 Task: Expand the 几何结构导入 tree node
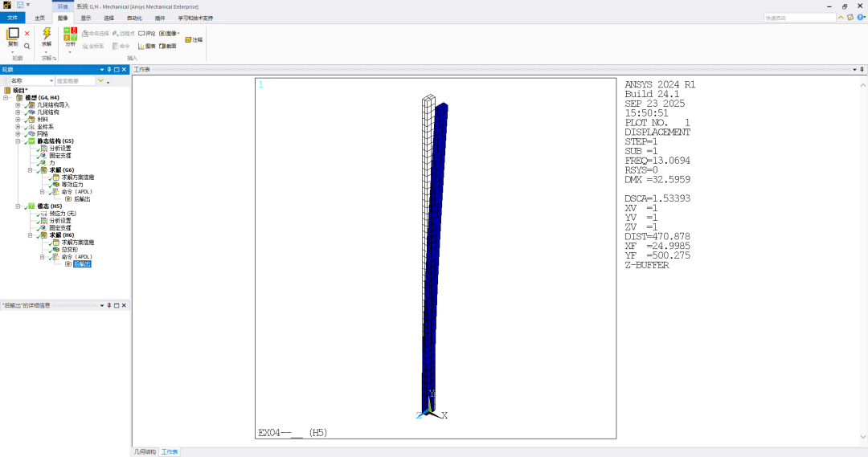[x=18, y=105]
